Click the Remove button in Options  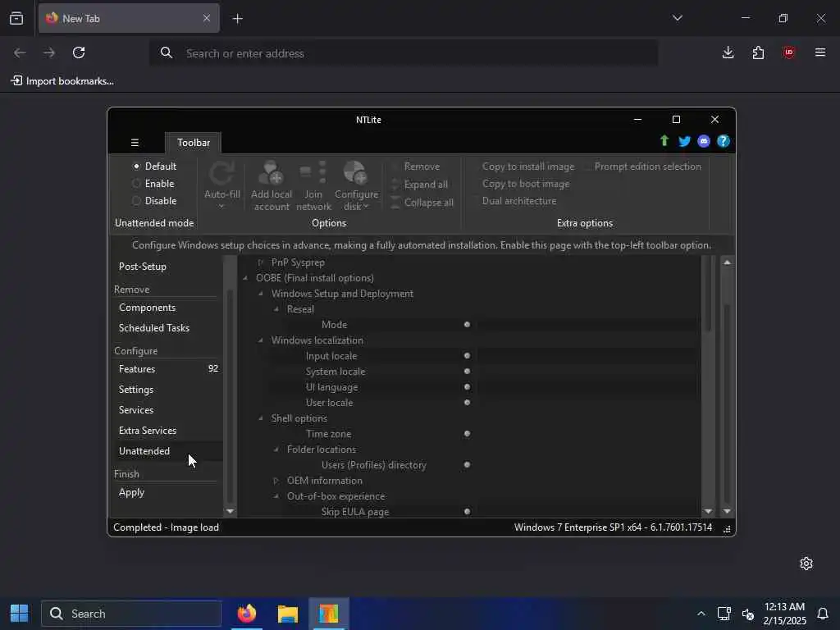(x=415, y=167)
